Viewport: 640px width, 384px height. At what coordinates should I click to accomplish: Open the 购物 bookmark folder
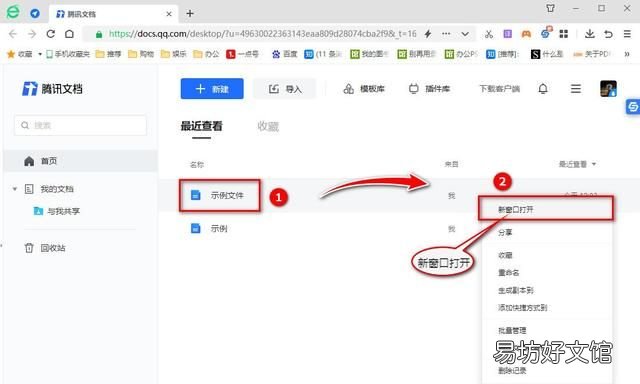tap(141, 54)
